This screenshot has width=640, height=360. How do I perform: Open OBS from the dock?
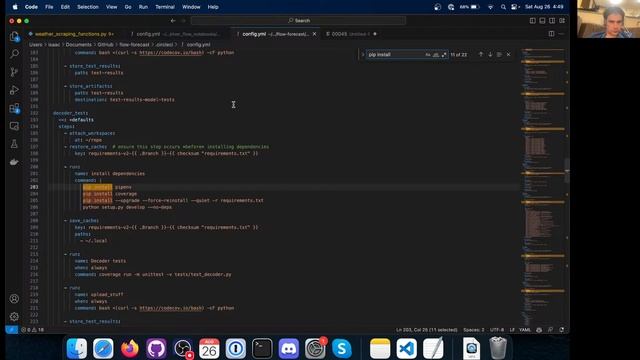pyautogui.click(x=183, y=349)
